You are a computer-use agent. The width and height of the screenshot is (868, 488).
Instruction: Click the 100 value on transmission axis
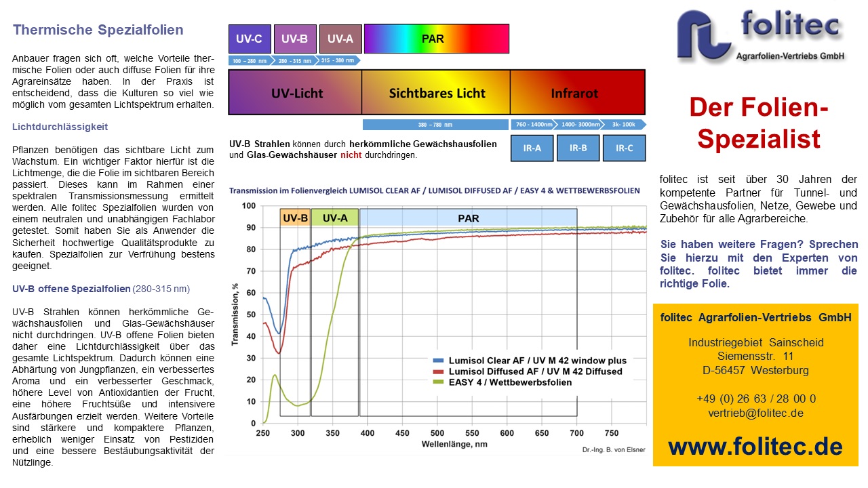click(248, 205)
